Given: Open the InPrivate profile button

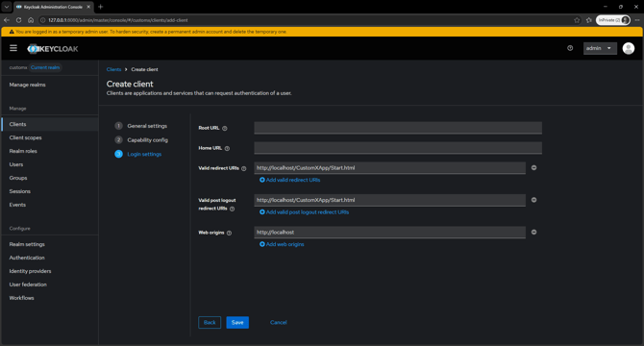Looking at the screenshot, I should click(613, 20).
